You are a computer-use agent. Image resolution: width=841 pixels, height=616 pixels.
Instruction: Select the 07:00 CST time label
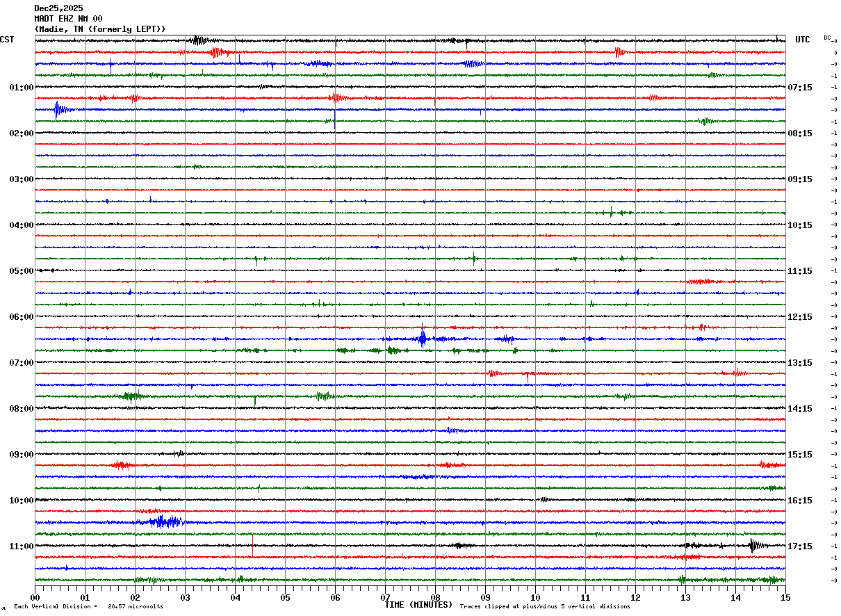tap(22, 363)
